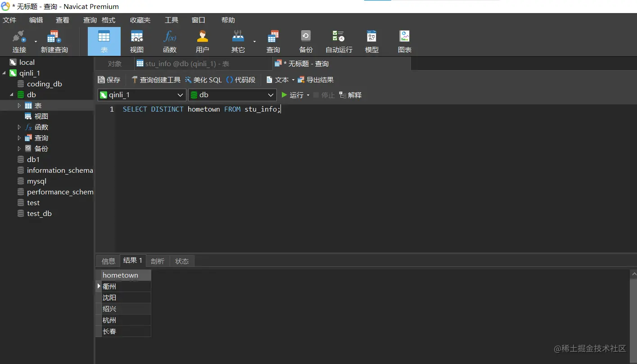Select the local connection
This screenshot has height=364, width=637.
pos(27,62)
